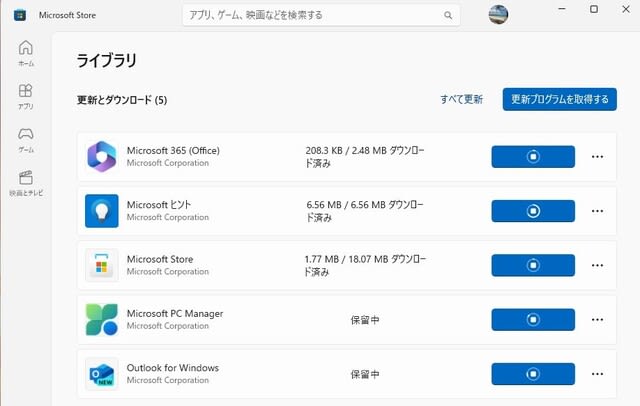Open the user profile avatar
Screen dimensions: 640x406
coord(498,15)
